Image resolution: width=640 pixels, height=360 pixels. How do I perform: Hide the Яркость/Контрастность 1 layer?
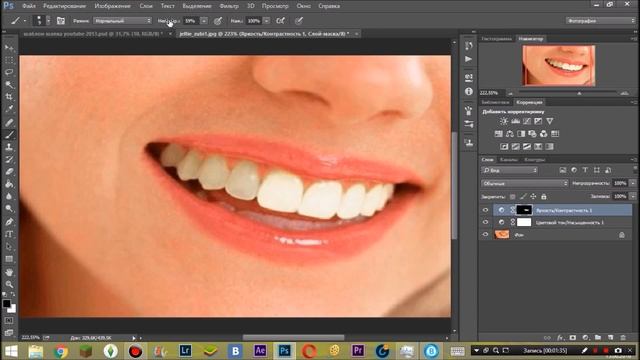(x=485, y=210)
